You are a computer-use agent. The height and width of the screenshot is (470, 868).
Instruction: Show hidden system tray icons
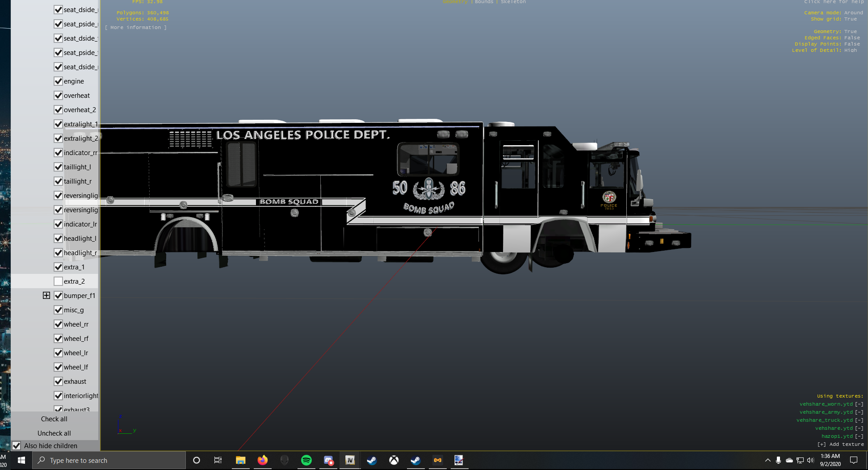coord(767,460)
